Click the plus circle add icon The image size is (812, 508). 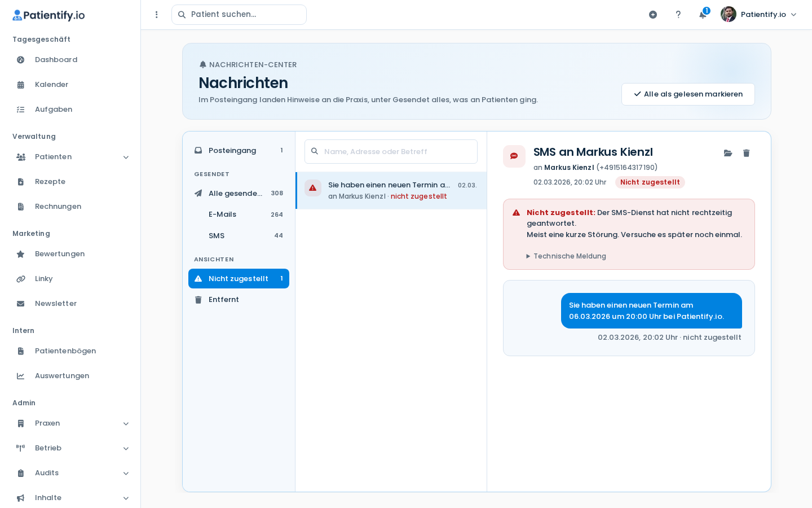pos(653,15)
